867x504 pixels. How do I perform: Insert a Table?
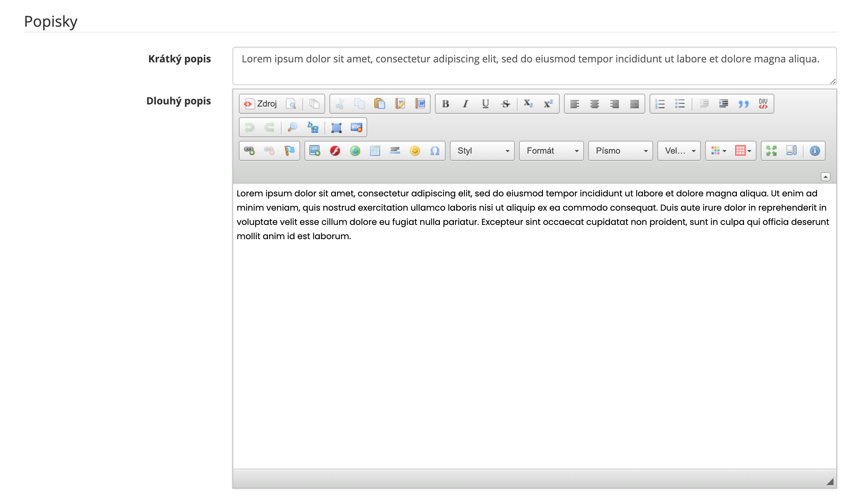point(375,151)
